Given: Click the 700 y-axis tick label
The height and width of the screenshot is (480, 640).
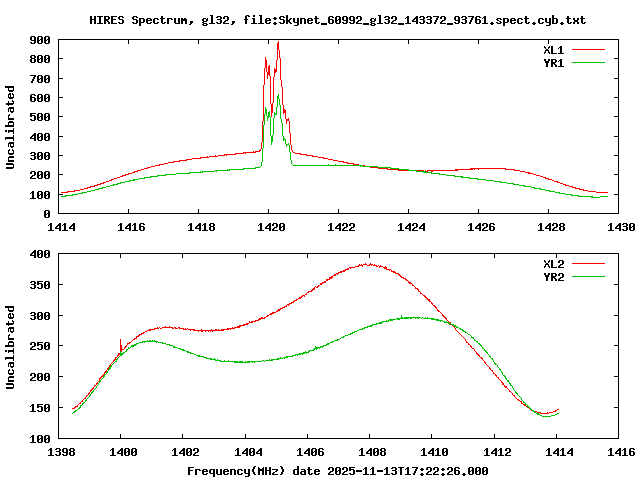Looking at the screenshot, I should [40, 79].
